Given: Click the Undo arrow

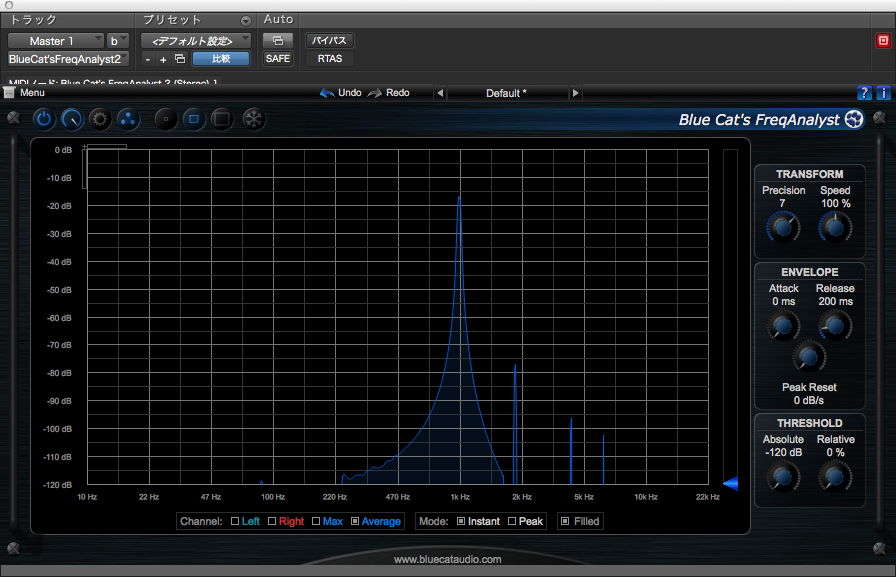Looking at the screenshot, I should tap(327, 93).
